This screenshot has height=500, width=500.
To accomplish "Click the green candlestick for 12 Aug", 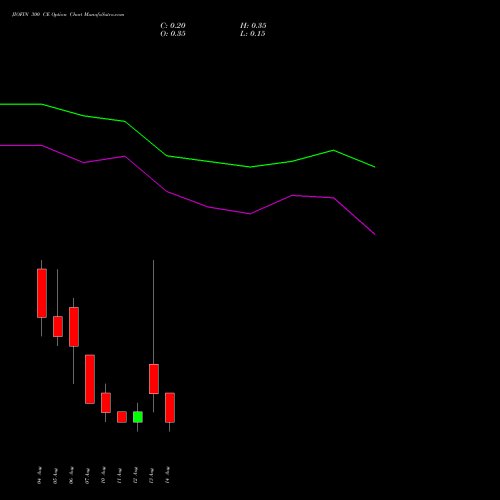I will pos(138,417).
